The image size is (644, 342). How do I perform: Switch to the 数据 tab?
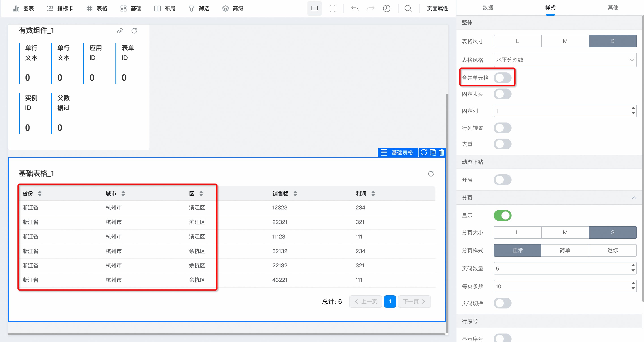coord(488,8)
